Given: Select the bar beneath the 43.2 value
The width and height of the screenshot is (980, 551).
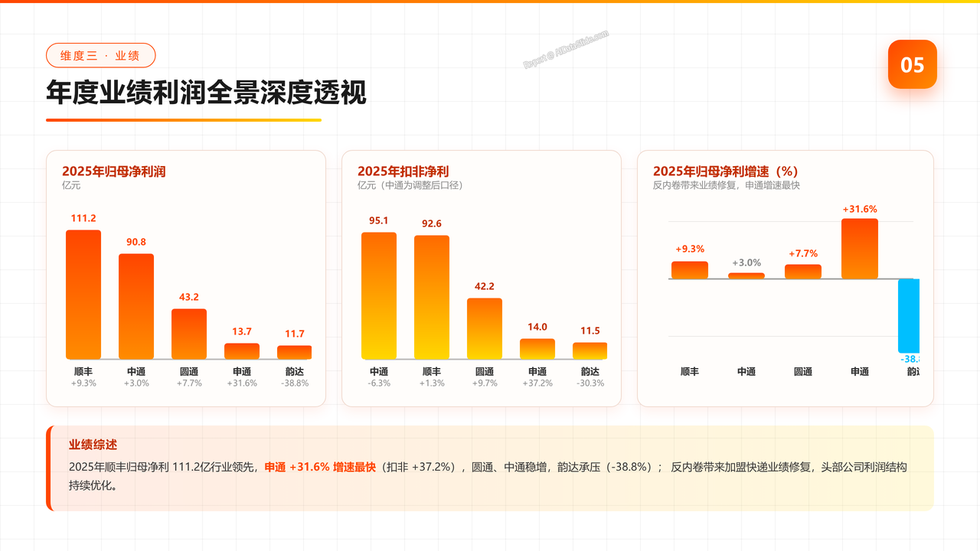Looking at the screenshot, I should click(189, 334).
